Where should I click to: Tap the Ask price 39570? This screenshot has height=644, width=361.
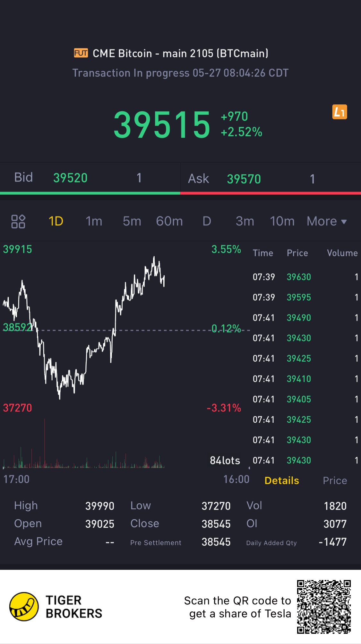click(244, 179)
